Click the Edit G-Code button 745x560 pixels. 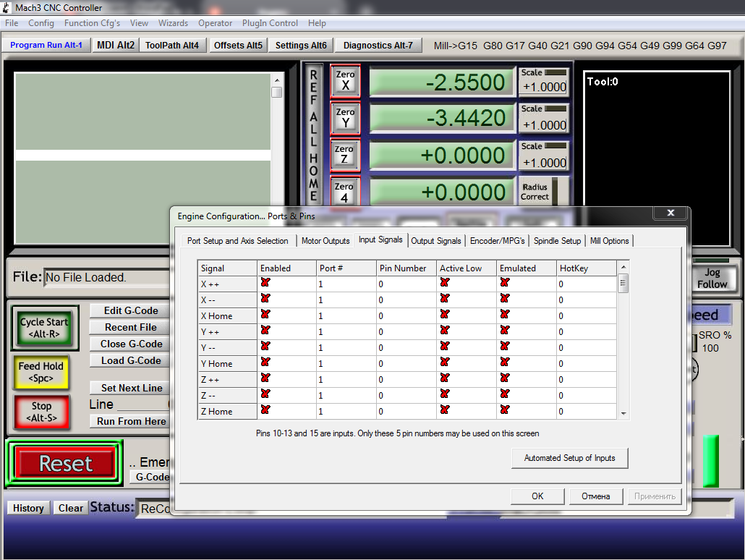(131, 310)
